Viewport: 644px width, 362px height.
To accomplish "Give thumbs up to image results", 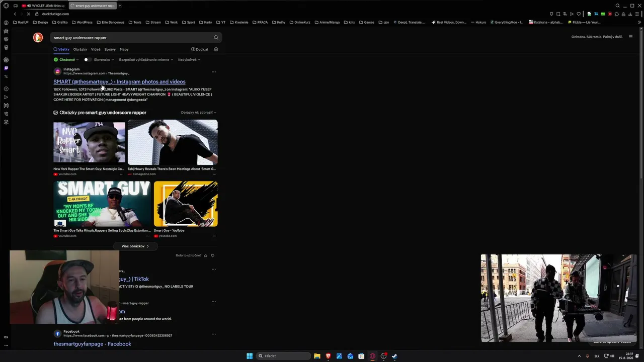I will pyautogui.click(x=205, y=255).
